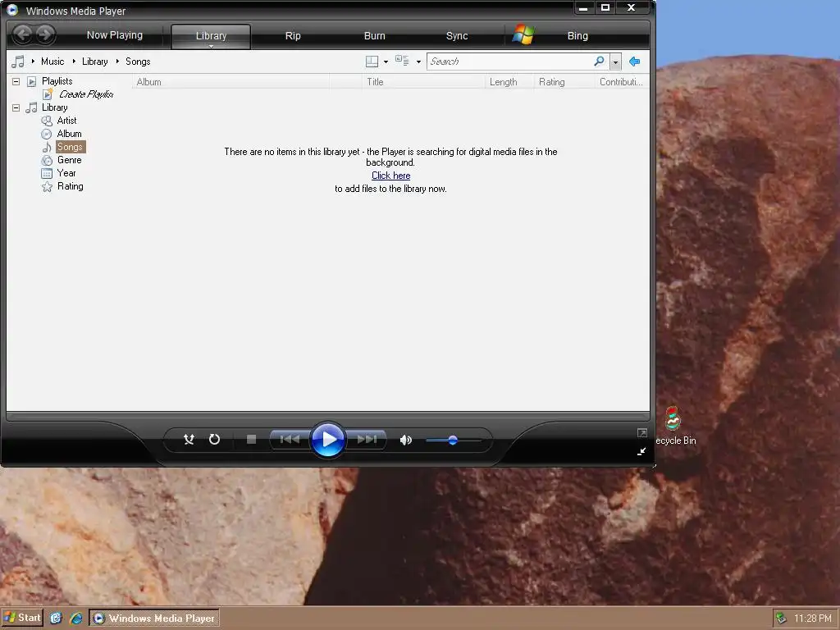Click the taskbar clock showing 11:28 PM
This screenshot has width=840, height=630.
[x=813, y=619]
